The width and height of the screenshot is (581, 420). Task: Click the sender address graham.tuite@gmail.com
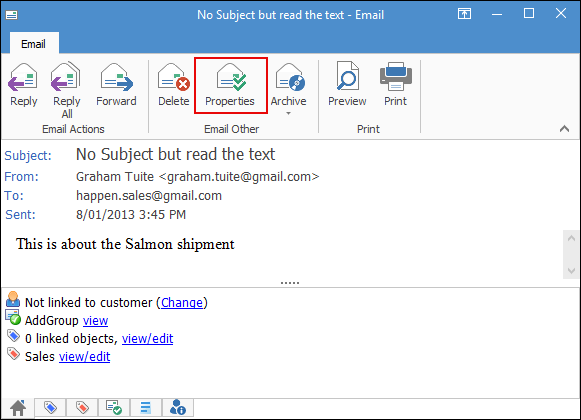point(239,176)
